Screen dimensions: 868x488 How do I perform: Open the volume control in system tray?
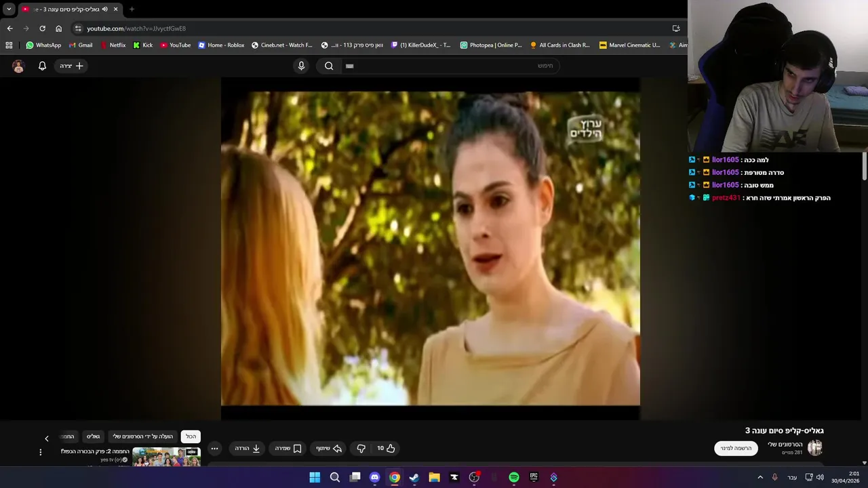820,477
